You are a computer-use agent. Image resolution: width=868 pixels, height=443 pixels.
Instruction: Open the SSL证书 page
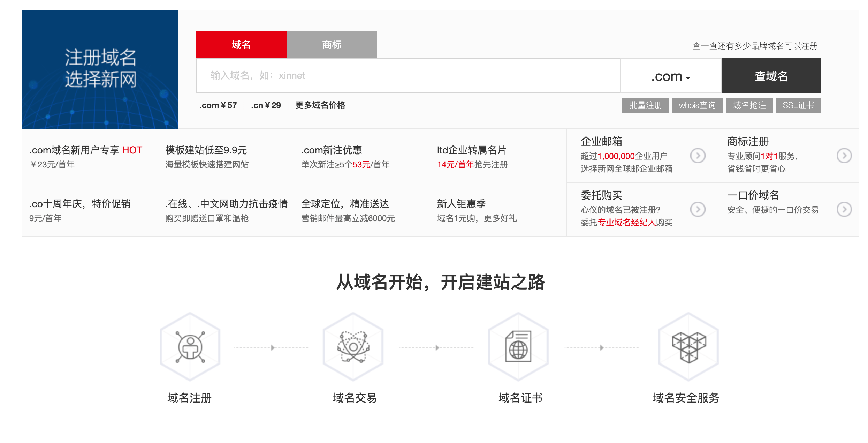(798, 105)
